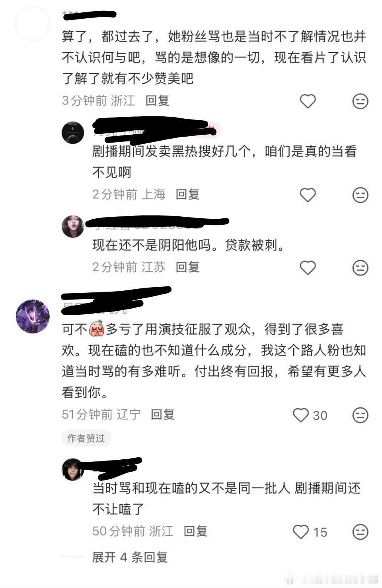Reply to the Jiangsu commenter
Image resolution: width=382 pixels, height=588 pixels.
187,267
